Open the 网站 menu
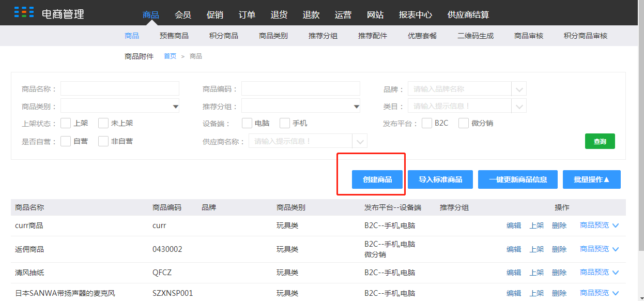 pos(375,15)
